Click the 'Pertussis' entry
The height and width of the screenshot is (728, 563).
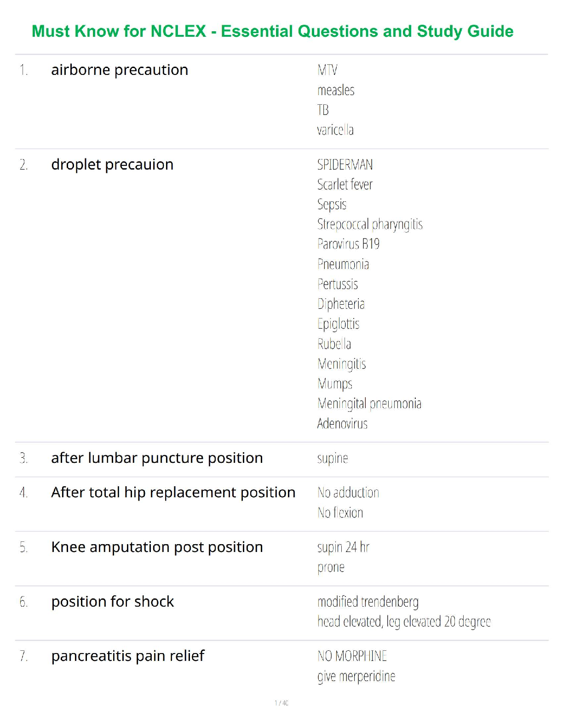(338, 284)
